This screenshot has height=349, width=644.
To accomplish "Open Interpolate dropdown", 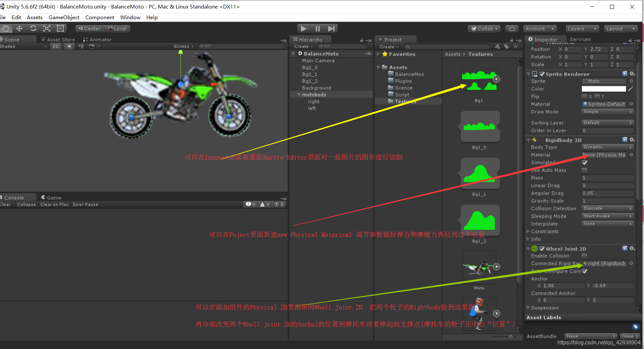I will click(x=607, y=224).
